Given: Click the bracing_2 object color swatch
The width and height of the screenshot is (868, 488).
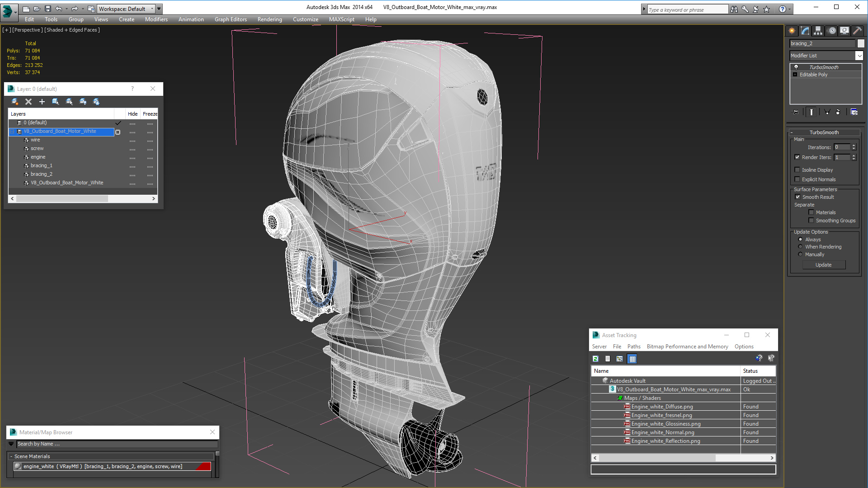Looking at the screenshot, I should (x=861, y=43).
